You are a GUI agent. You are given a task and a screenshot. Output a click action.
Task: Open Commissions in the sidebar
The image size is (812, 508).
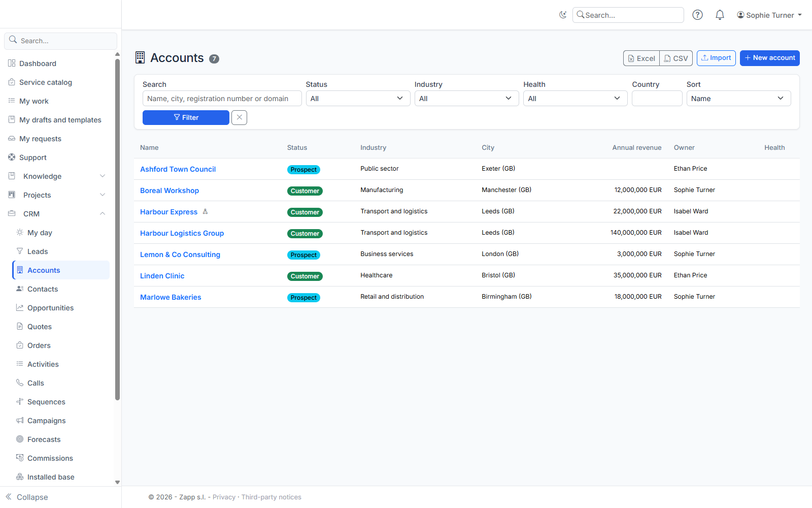[x=61, y=458]
